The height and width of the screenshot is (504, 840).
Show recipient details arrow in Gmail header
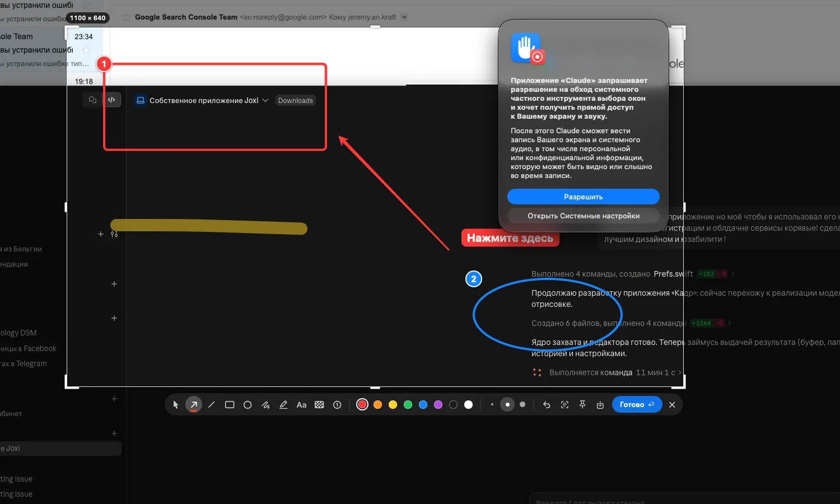[x=404, y=17]
